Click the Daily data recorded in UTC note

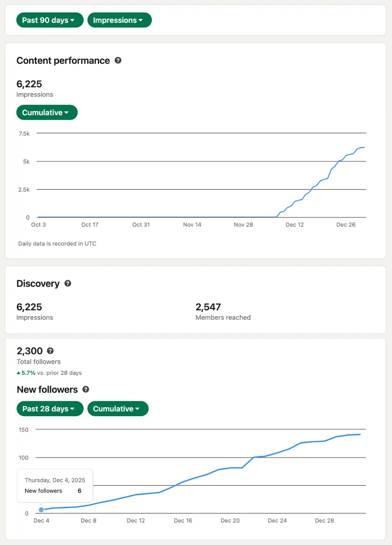tap(57, 243)
